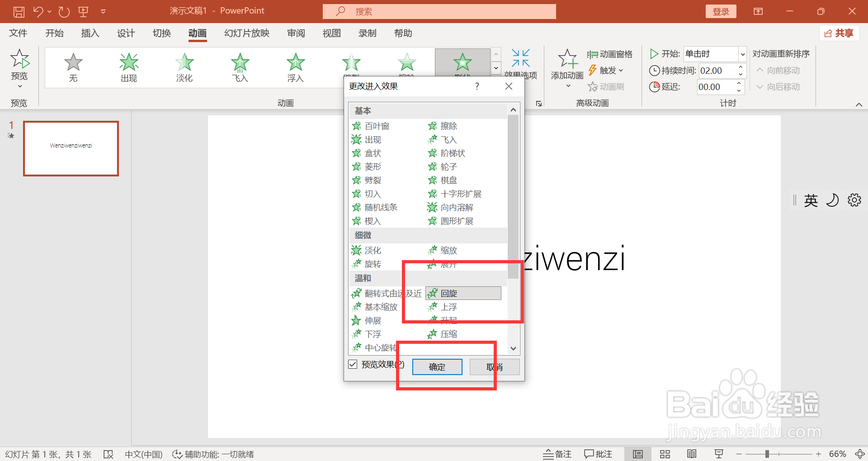Screen dimensions: 868x461
Task: Open the 触发 trigger dropdown
Action: (x=606, y=70)
